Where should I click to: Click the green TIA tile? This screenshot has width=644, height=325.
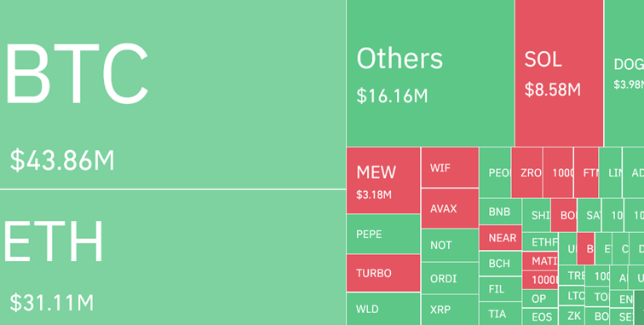(500, 313)
